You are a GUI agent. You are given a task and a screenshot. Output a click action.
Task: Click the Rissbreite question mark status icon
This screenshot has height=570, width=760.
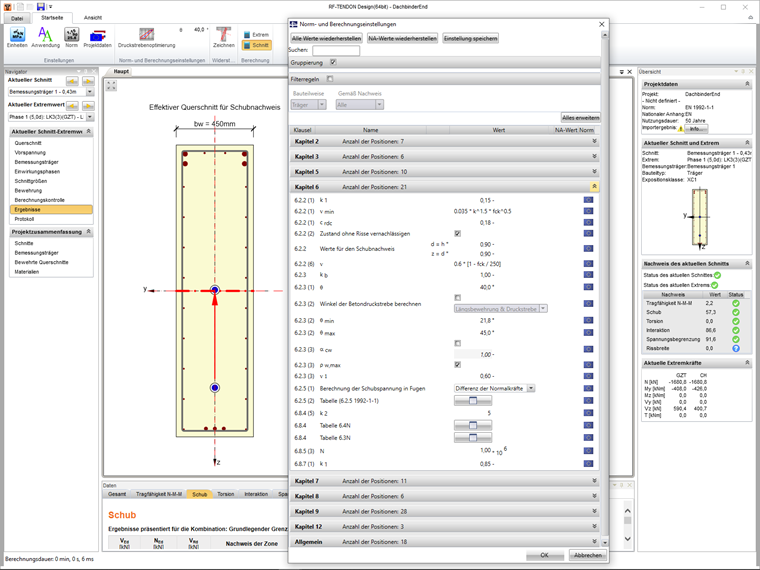[736, 348]
